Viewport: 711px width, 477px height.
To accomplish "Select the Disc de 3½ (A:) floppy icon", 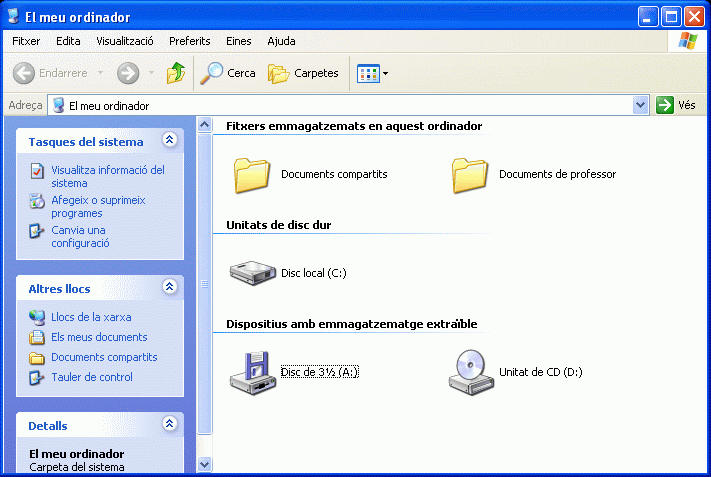I will [x=253, y=371].
